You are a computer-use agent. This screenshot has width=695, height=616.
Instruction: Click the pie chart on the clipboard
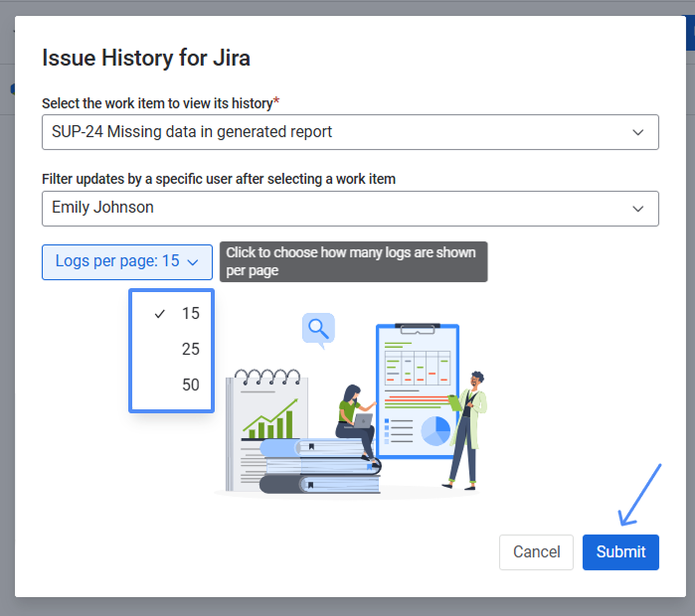(x=435, y=430)
